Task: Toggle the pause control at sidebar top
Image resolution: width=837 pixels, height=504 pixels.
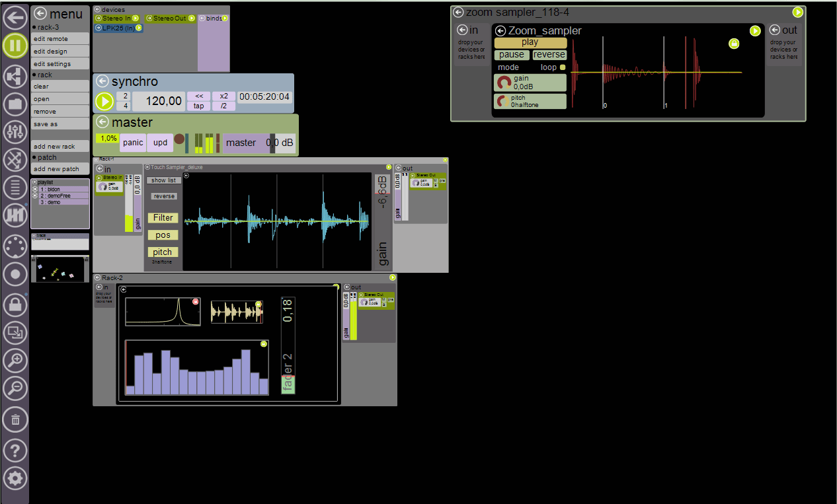Action: point(15,46)
